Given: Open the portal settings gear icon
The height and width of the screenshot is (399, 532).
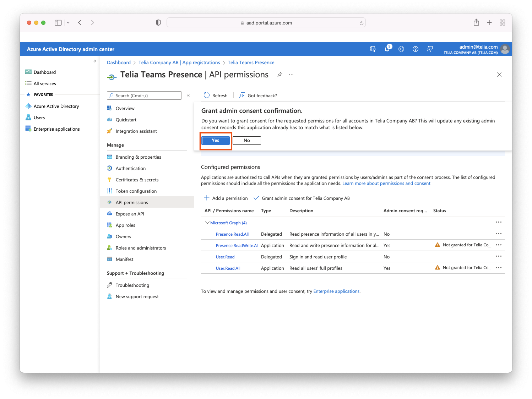Looking at the screenshot, I should pyautogui.click(x=401, y=49).
